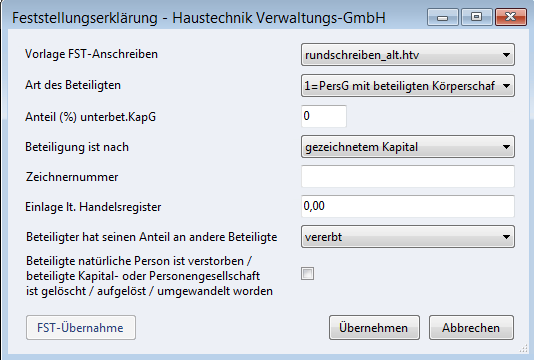Viewport: 534px width, 360px height.
Task: Click the Art des Beteiligten label
Action: click(x=73, y=85)
